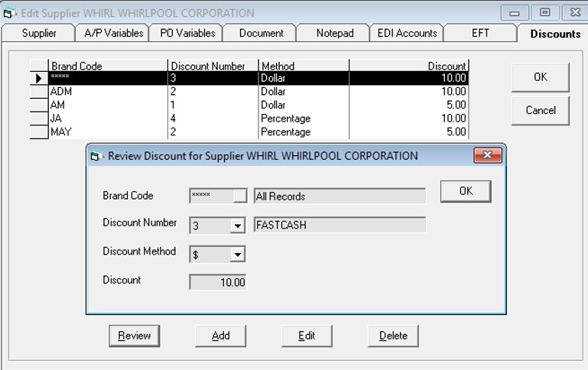Screen dimensions: 588x370
Task: Maximize the Edit Supplier window
Action: [x=545, y=12]
